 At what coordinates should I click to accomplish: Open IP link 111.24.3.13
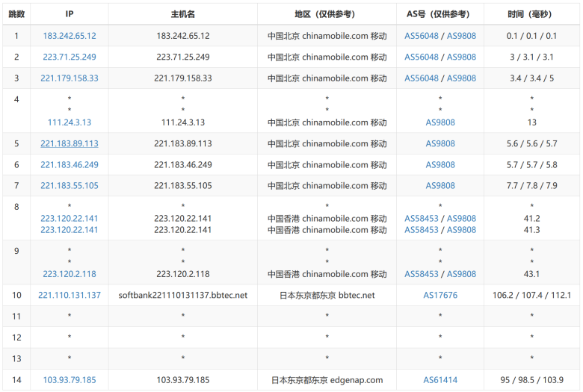(70, 122)
